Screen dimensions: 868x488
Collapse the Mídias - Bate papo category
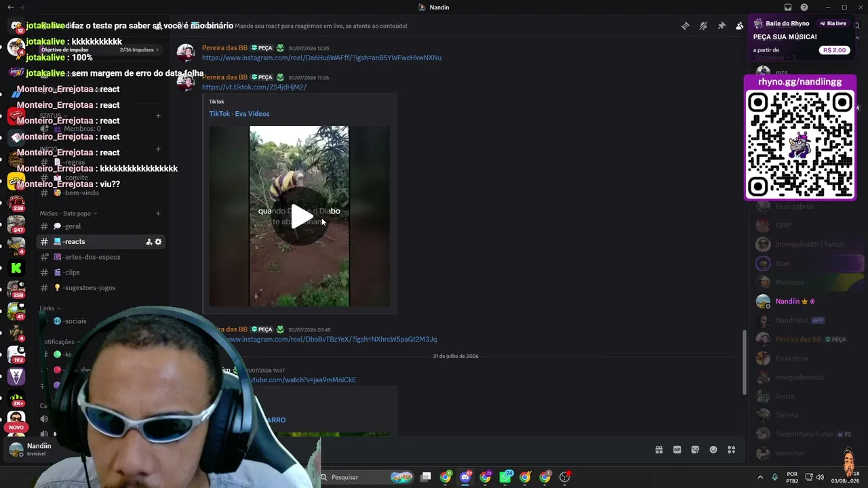pyautogui.click(x=68, y=213)
